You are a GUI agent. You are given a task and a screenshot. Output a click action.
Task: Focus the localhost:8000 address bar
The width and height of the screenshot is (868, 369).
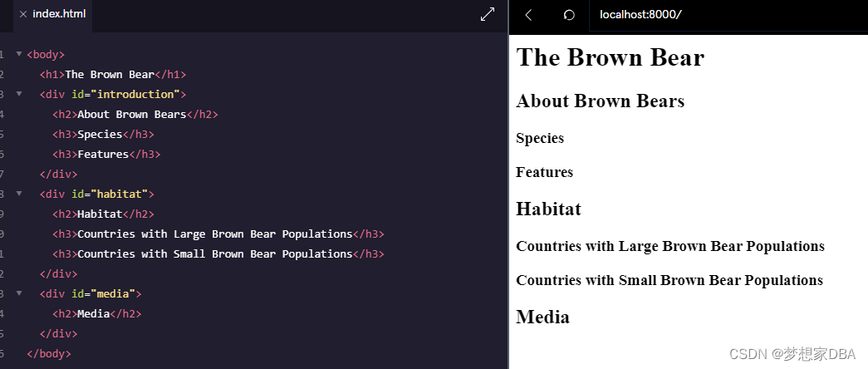tap(728, 14)
